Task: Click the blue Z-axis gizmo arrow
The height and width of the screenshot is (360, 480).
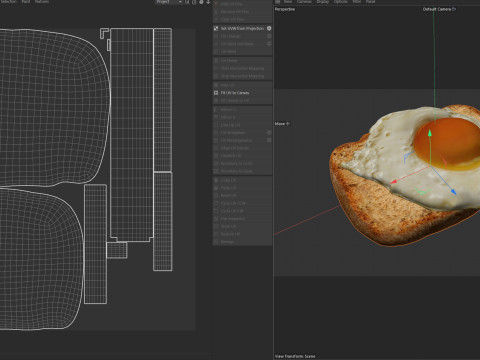Action: tap(453, 191)
